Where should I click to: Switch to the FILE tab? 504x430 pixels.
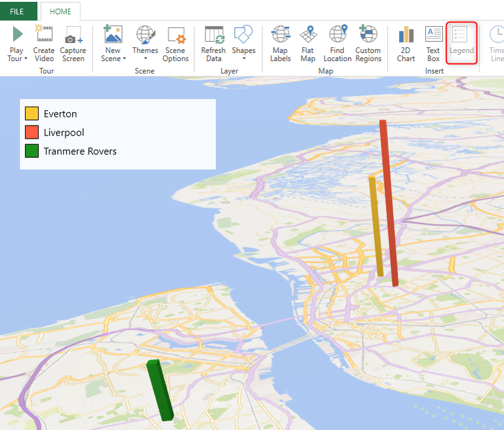coord(18,11)
